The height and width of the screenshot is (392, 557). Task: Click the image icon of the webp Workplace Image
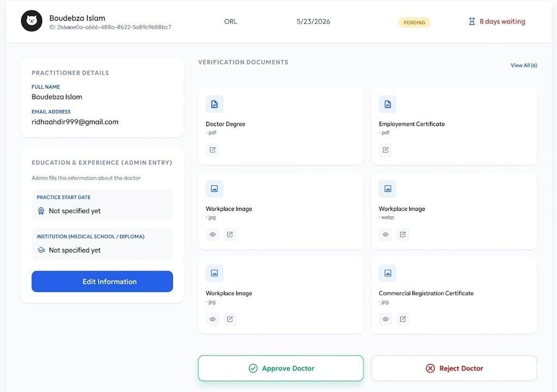click(387, 189)
